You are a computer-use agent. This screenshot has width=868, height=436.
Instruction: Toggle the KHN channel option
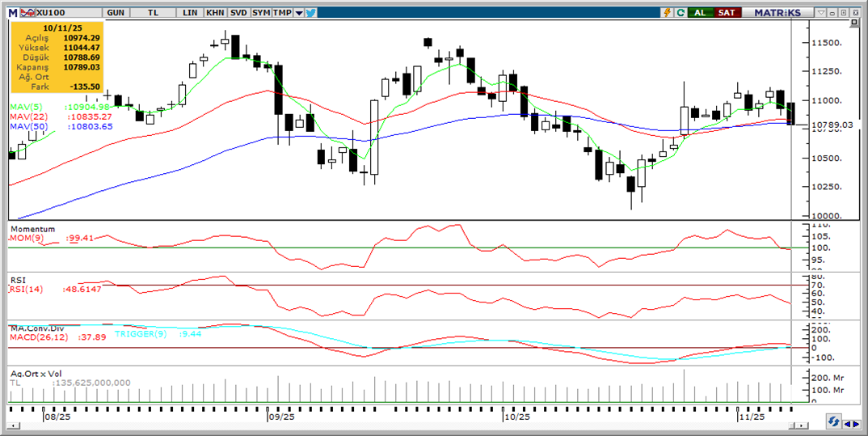[215, 13]
